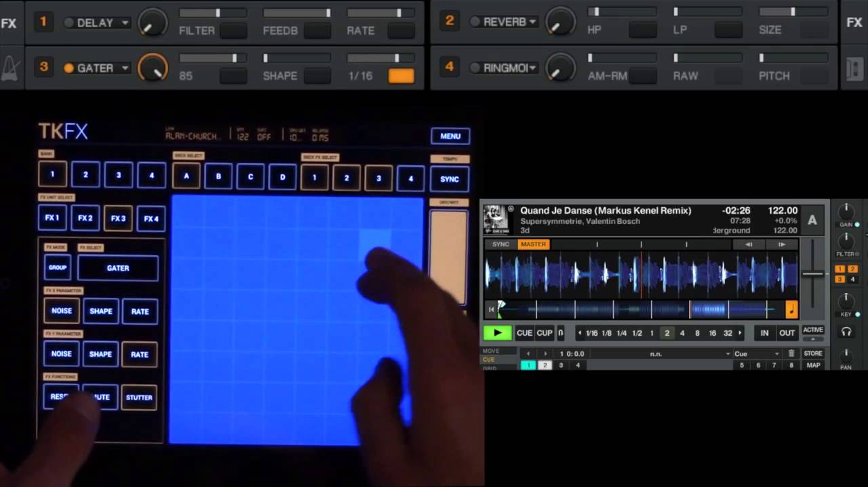Toggle the orange 1/16 rate button
This screenshot has width=868, height=487.
tap(401, 76)
